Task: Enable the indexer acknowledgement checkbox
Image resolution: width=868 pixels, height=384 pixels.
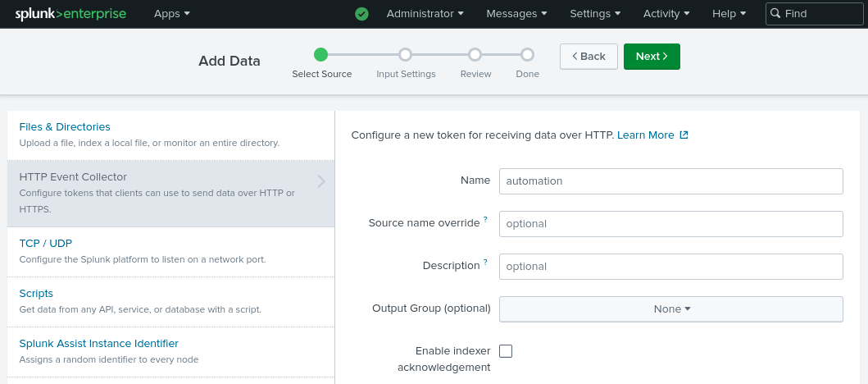Action: 506,351
